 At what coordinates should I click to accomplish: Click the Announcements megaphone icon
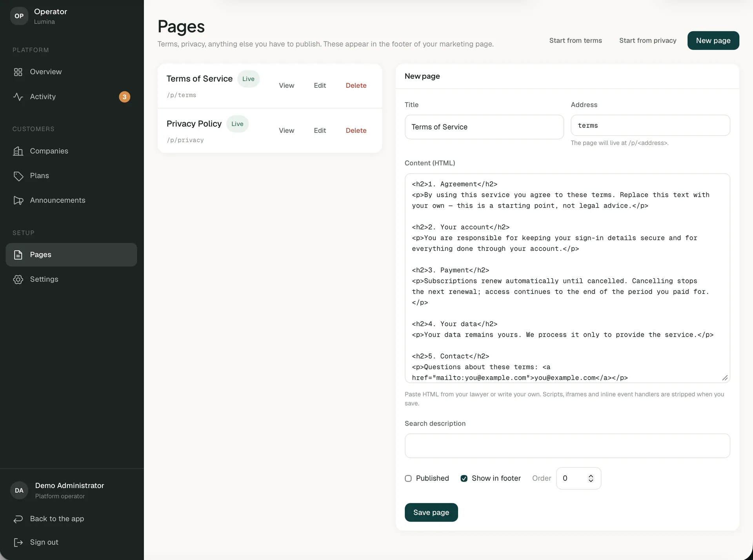coord(18,201)
